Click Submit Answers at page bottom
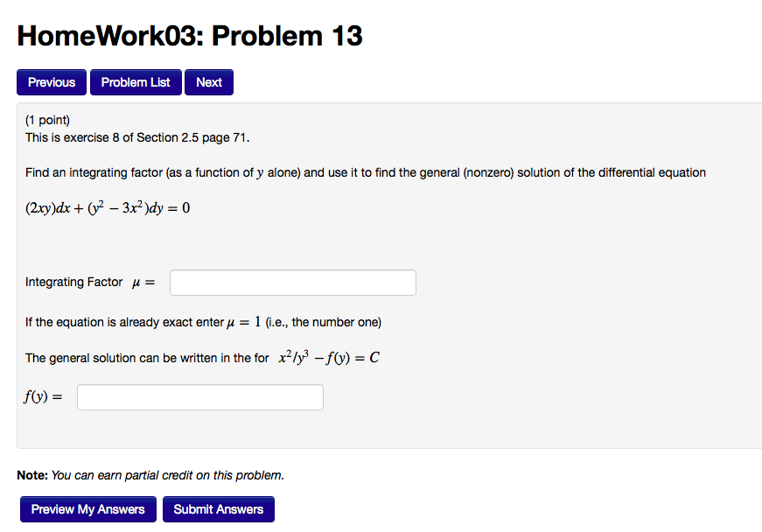Image resolution: width=762 pixels, height=532 pixels. (x=218, y=508)
